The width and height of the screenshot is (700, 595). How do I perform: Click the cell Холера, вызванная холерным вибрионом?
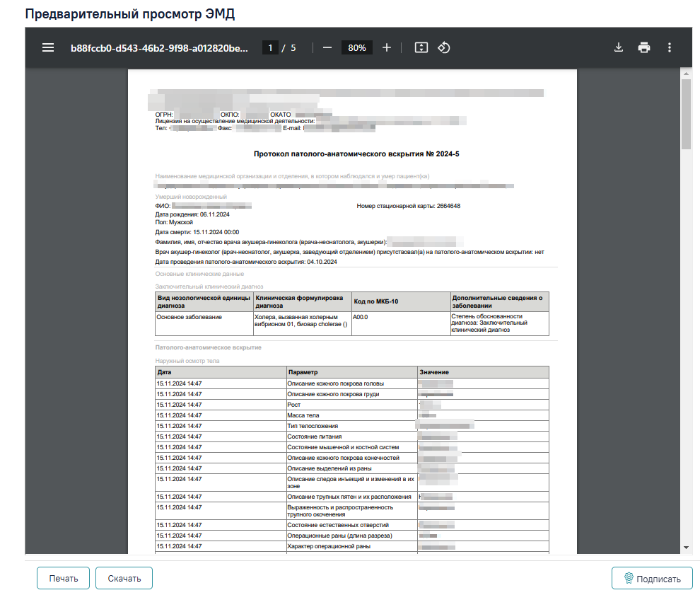302,323
